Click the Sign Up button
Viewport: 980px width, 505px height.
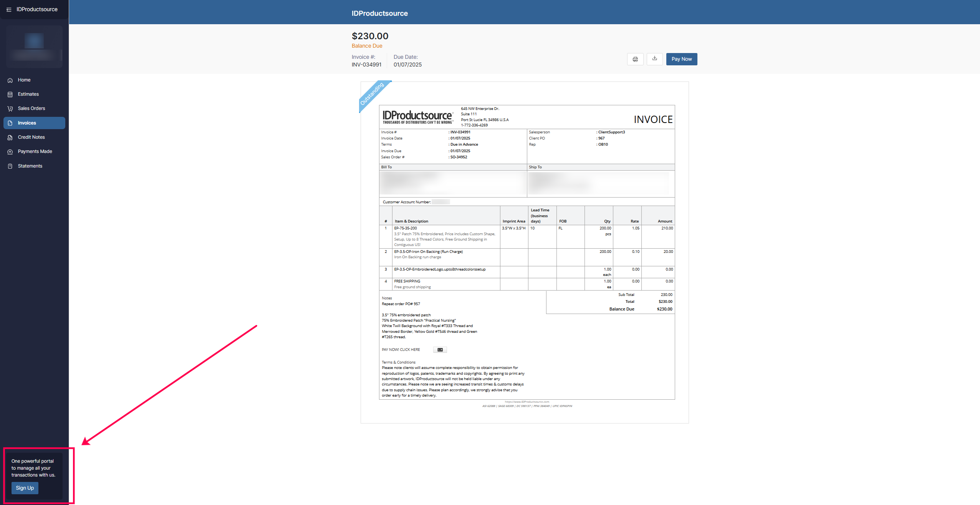pyautogui.click(x=25, y=488)
